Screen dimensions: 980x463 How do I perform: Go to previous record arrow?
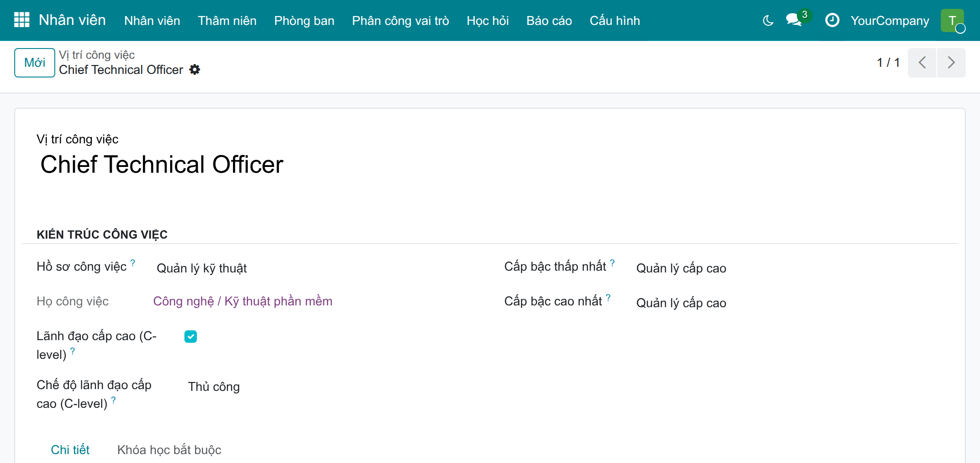coord(922,62)
